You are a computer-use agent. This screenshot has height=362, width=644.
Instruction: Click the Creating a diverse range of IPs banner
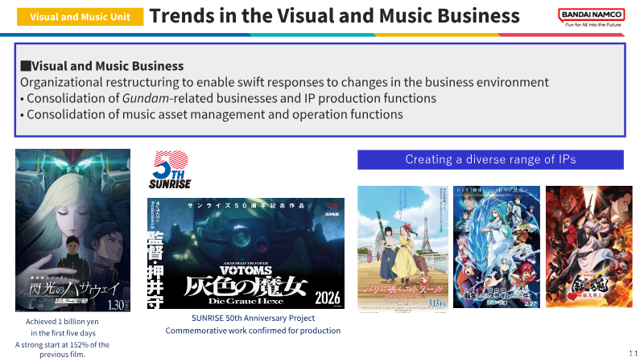tap(490, 159)
